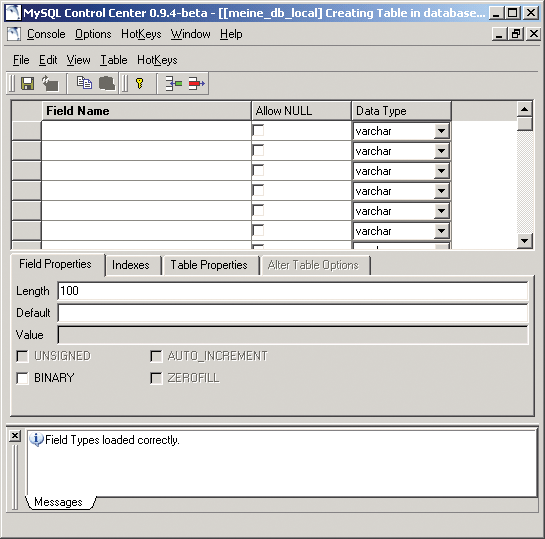Click the yellow primary key icon
This screenshot has height=539, width=545.
click(x=139, y=83)
